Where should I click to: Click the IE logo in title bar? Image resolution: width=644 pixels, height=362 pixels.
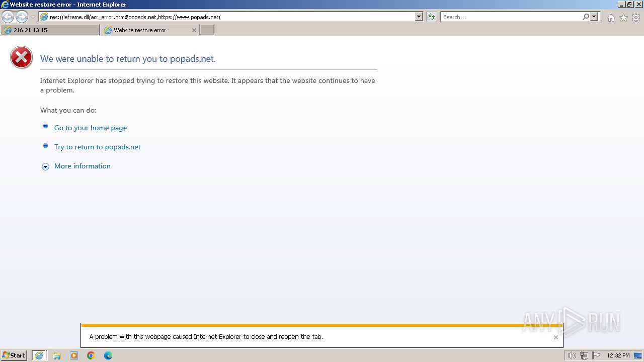(5, 5)
